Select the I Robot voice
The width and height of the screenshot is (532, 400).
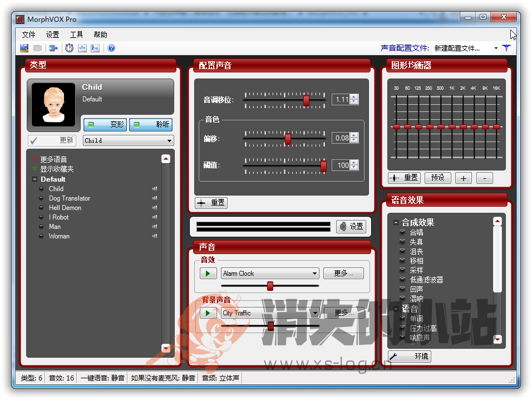pyautogui.click(x=58, y=217)
